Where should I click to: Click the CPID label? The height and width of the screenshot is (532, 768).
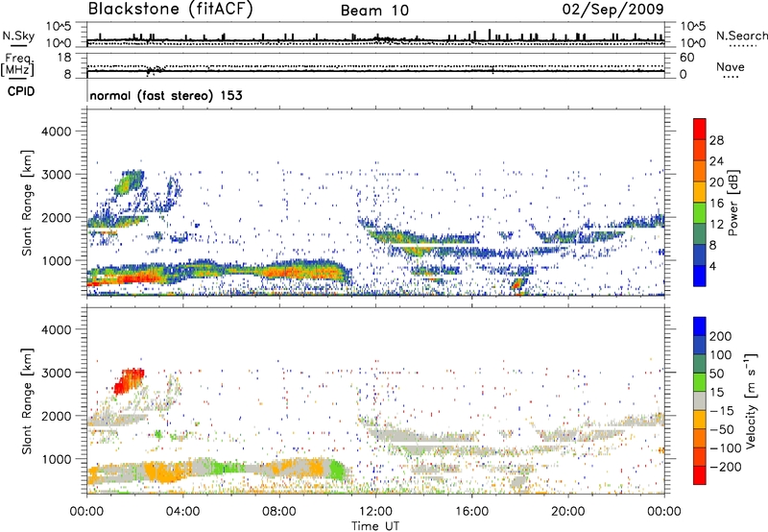(x=21, y=91)
